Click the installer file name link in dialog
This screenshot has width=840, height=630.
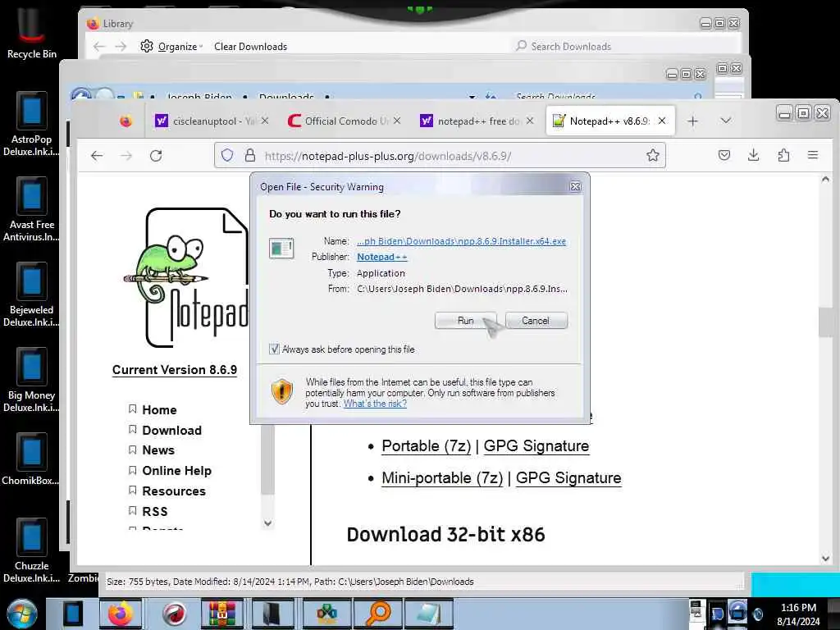tap(461, 241)
